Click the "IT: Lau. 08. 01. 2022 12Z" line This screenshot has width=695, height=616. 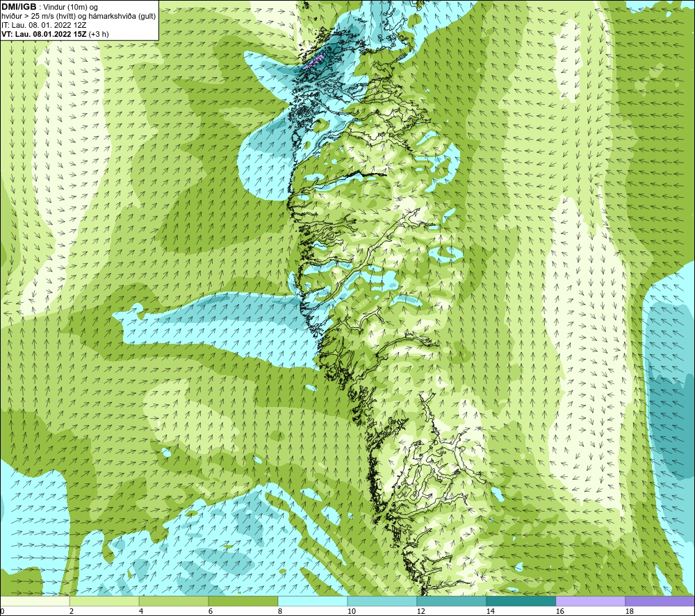(43, 25)
